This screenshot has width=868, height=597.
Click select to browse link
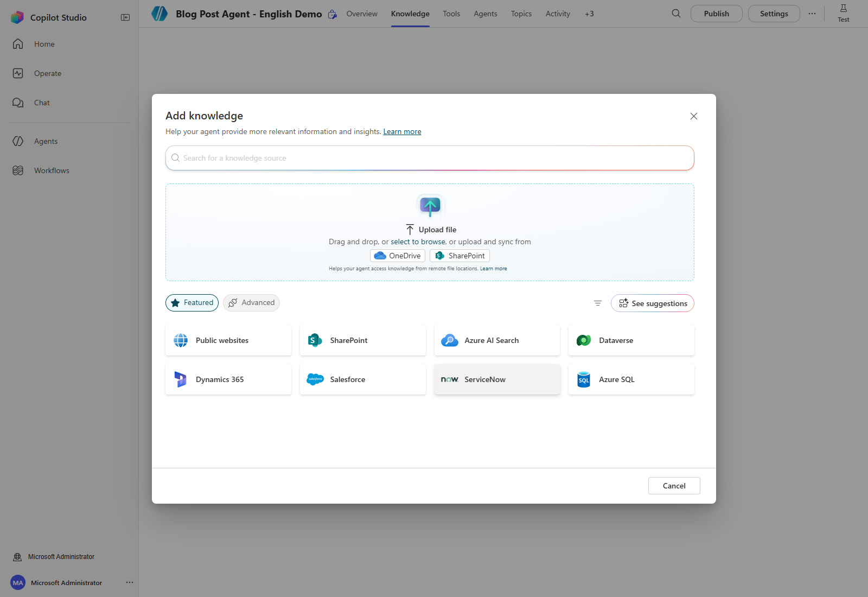(418, 242)
